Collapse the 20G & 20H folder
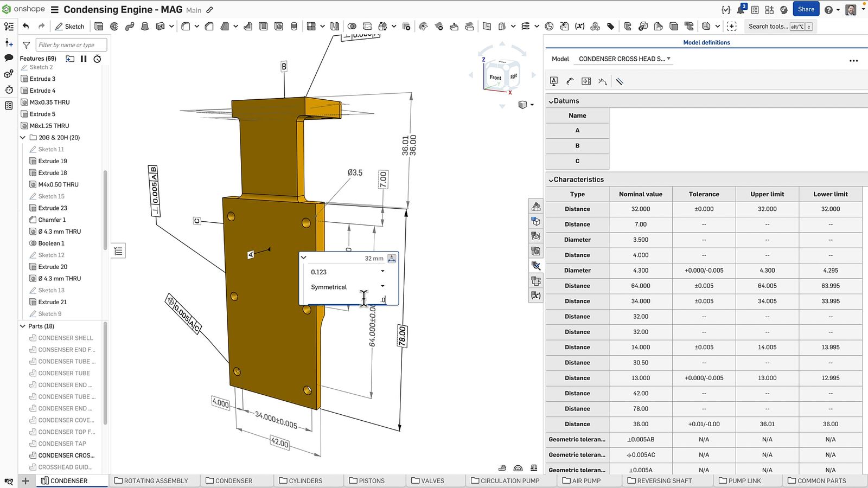Screen dimensions: 868x488 [x=22, y=137]
